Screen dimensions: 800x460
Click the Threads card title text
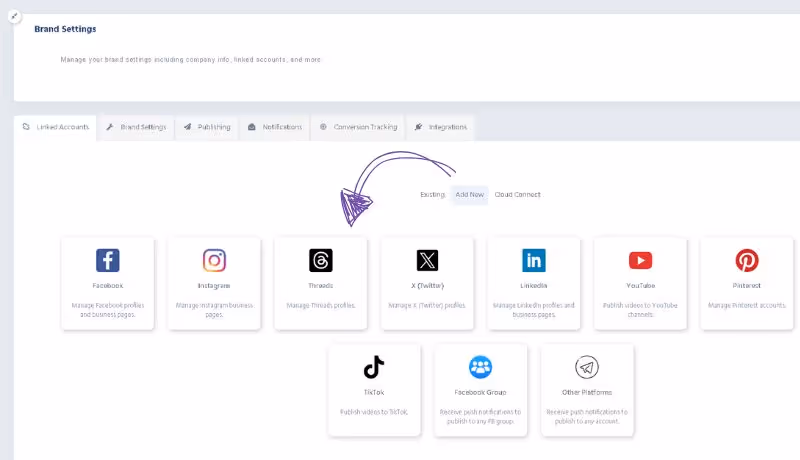point(321,286)
